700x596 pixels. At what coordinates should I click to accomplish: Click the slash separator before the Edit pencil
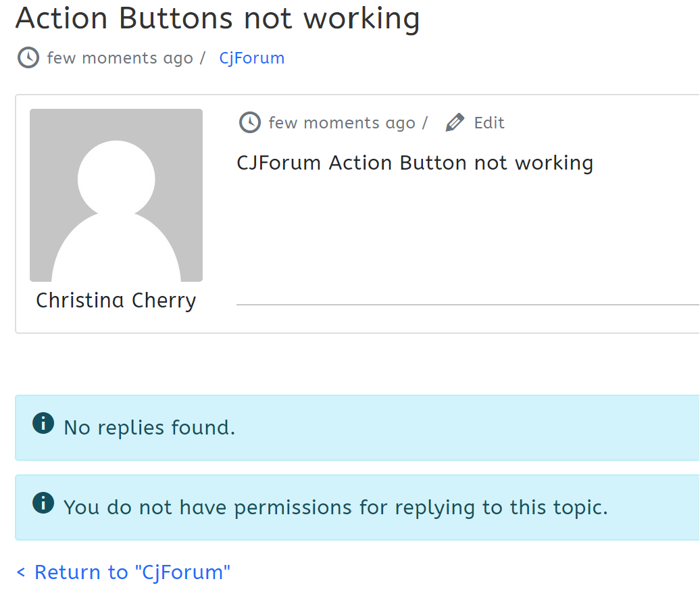tap(425, 123)
